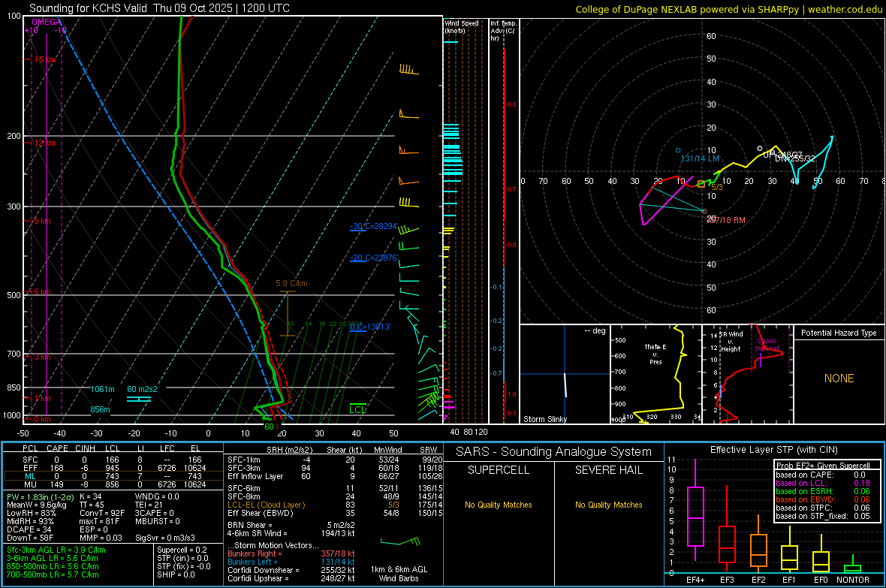Click the 1km & 6km AGL wind barbs icon
The image size is (886, 588).
401,540
